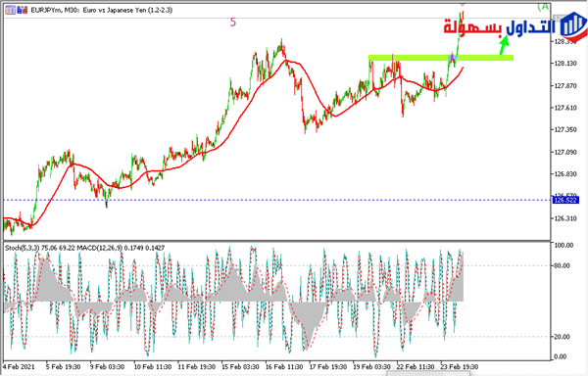This screenshot has height=376, width=588.
Task: Click the 127.870 price axis label
Action: point(565,86)
